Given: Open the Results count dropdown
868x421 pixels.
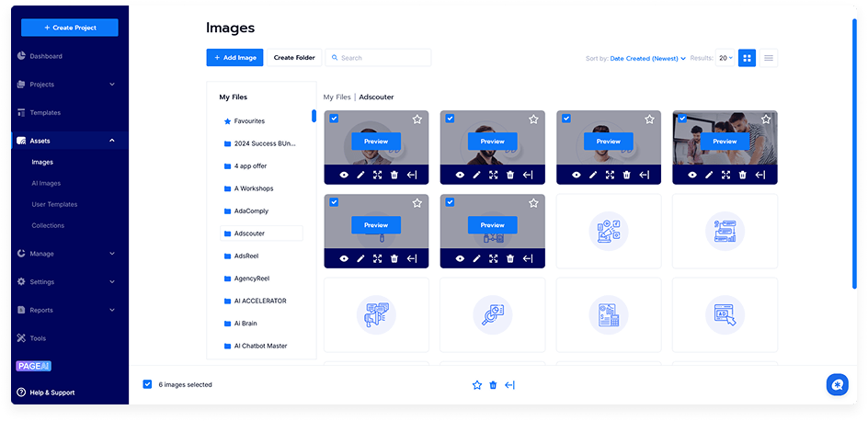Looking at the screenshot, I should pyautogui.click(x=725, y=58).
